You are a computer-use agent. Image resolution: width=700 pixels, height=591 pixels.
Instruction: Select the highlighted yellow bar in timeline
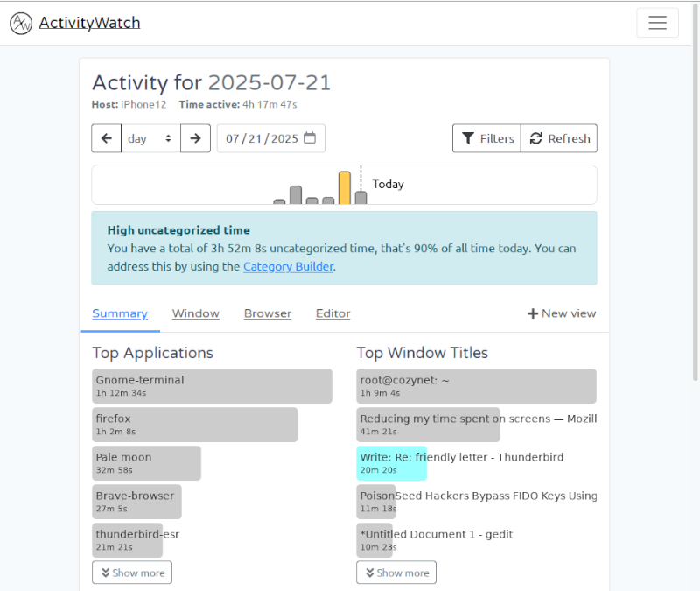[x=345, y=187]
